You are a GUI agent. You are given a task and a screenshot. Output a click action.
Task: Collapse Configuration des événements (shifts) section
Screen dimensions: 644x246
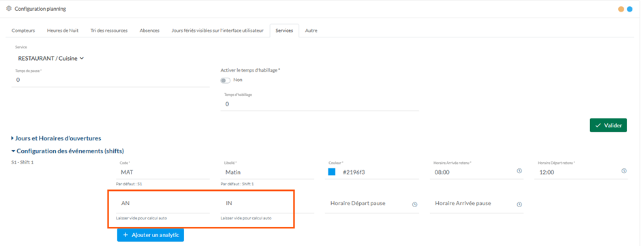tap(67, 151)
